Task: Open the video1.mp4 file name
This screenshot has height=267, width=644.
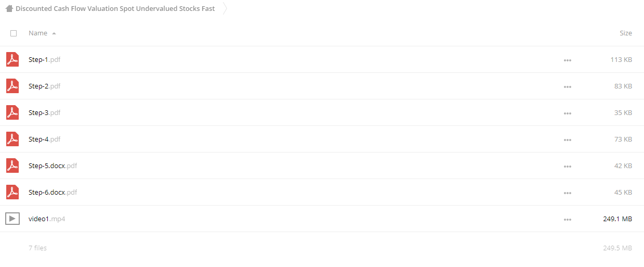Action: (47, 219)
